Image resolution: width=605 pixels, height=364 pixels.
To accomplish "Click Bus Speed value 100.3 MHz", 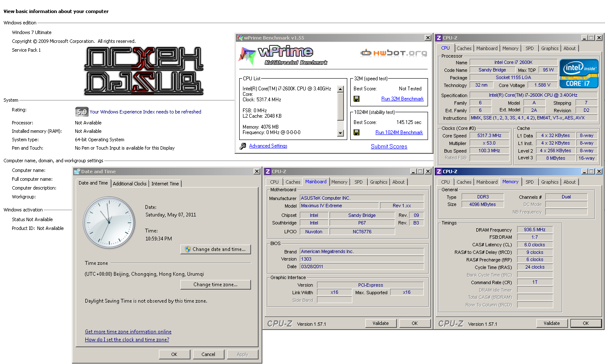I will coord(489,150).
